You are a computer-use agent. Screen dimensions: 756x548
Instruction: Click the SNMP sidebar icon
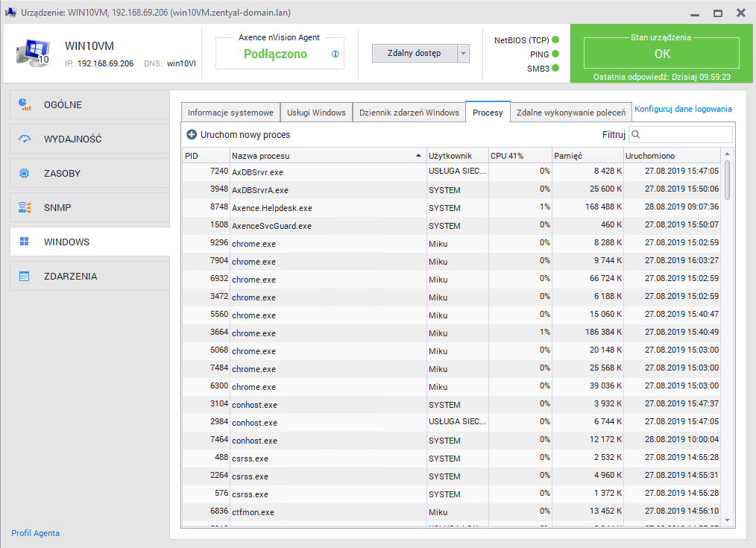pyautogui.click(x=25, y=207)
